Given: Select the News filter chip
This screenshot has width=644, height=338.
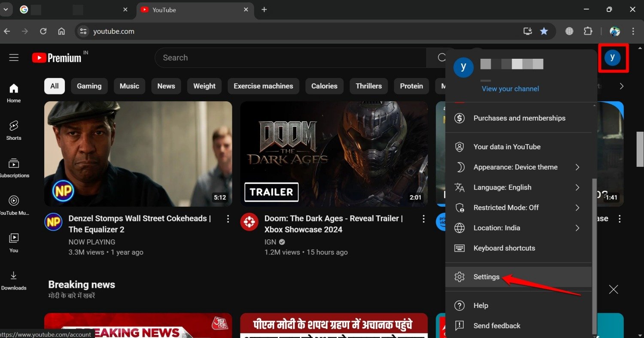Looking at the screenshot, I should click(x=166, y=86).
